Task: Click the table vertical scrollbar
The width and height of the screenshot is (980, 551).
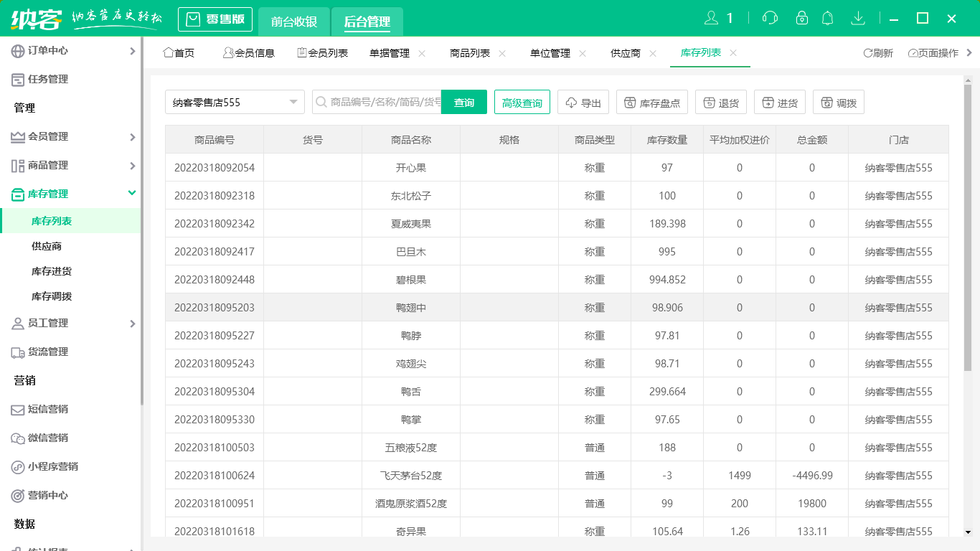Action: (967, 230)
